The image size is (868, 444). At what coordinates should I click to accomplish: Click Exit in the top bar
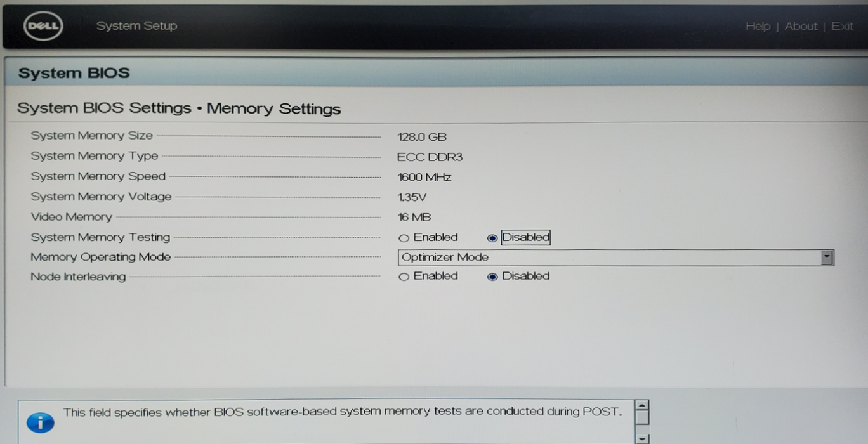click(842, 26)
